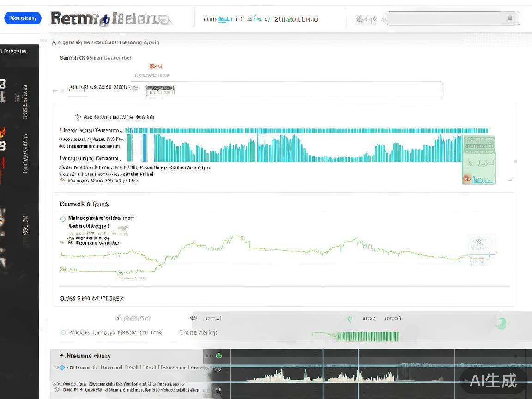Viewport: 532px width, 399px height.
Task: Click the small legend thumbnail right of the line chart
Action: tap(482, 247)
